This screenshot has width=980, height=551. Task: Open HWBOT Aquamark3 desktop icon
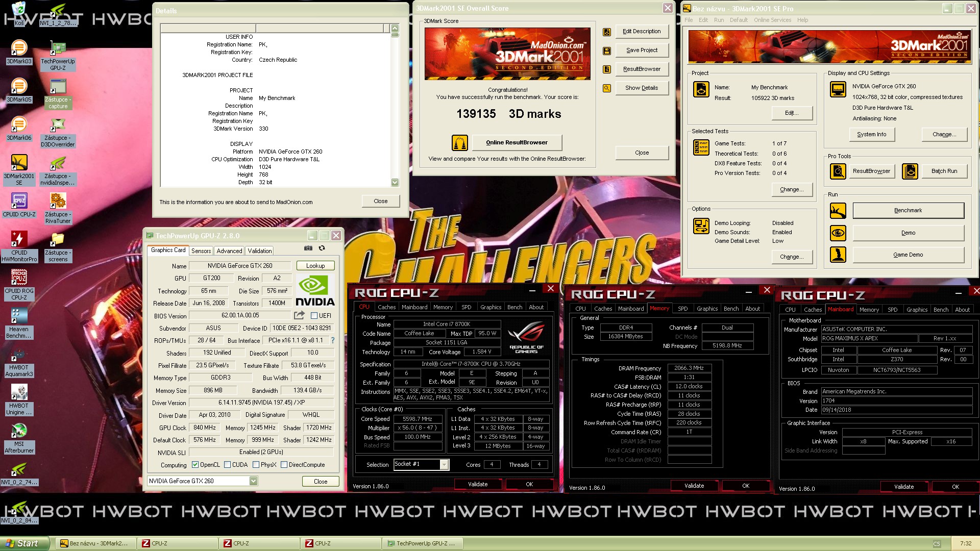(19, 361)
